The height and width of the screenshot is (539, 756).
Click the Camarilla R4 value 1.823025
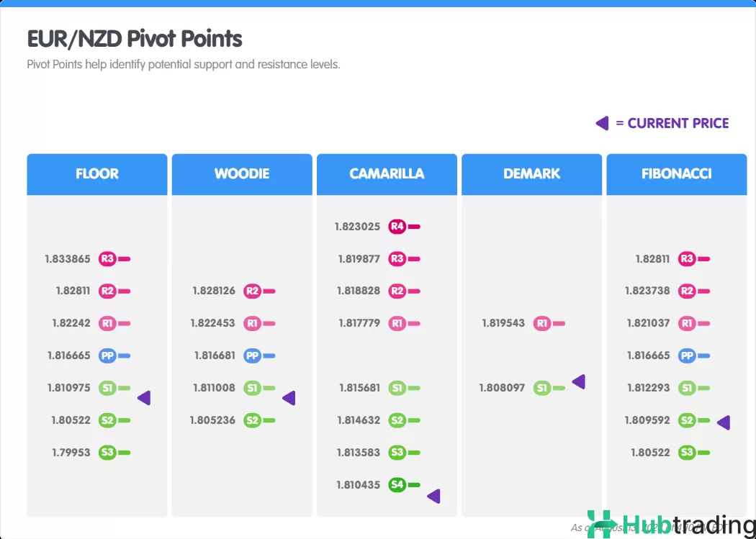coord(357,227)
